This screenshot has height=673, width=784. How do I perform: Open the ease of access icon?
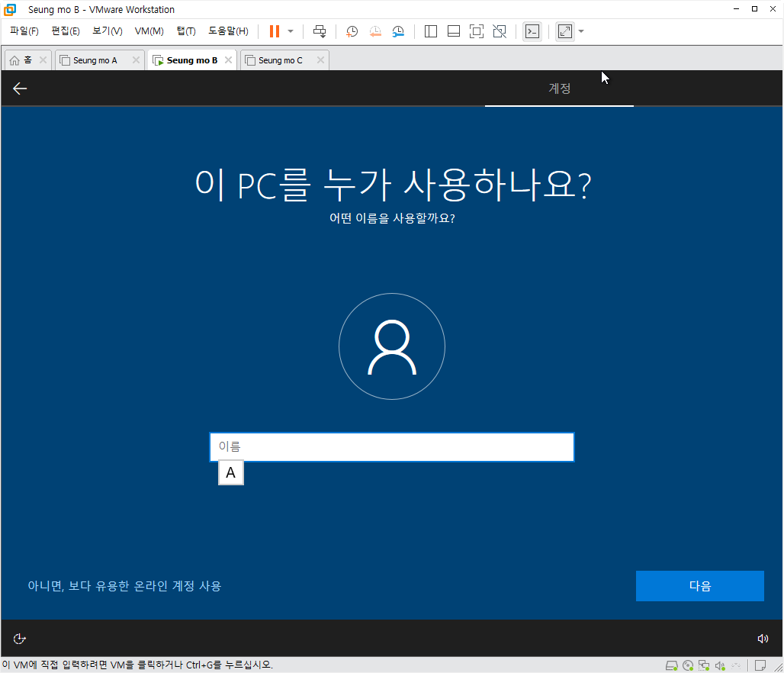click(x=20, y=639)
